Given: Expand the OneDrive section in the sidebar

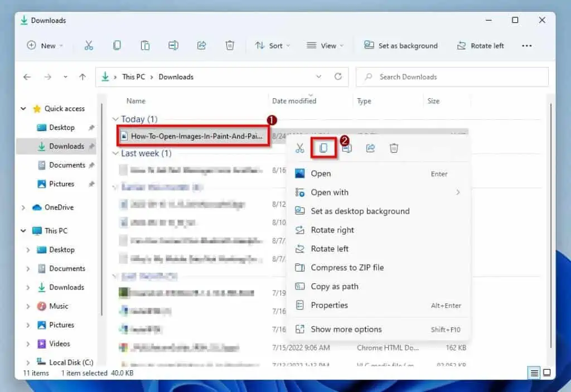Looking at the screenshot, I should [x=23, y=207].
